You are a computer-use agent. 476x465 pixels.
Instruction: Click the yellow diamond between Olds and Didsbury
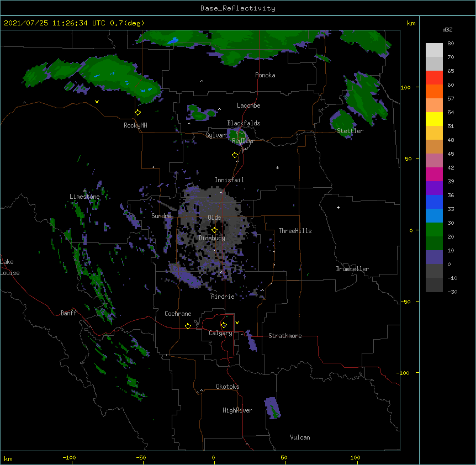tap(214, 230)
